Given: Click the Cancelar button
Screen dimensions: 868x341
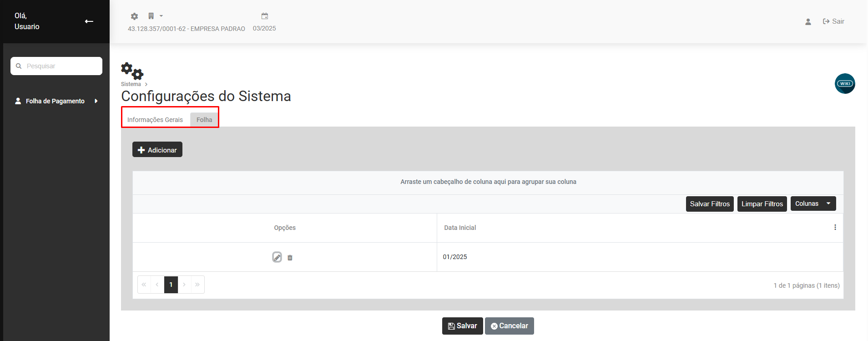Looking at the screenshot, I should (509, 326).
